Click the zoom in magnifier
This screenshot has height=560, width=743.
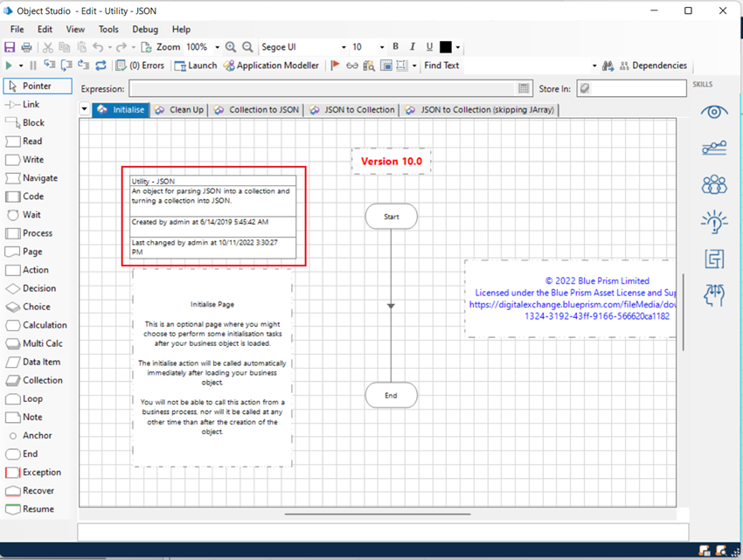pyautogui.click(x=231, y=47)
